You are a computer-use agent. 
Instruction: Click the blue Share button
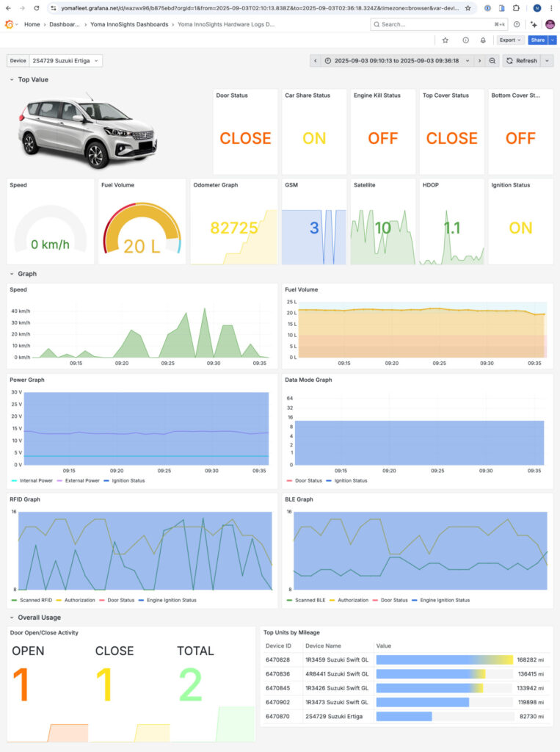coord(538,40)
